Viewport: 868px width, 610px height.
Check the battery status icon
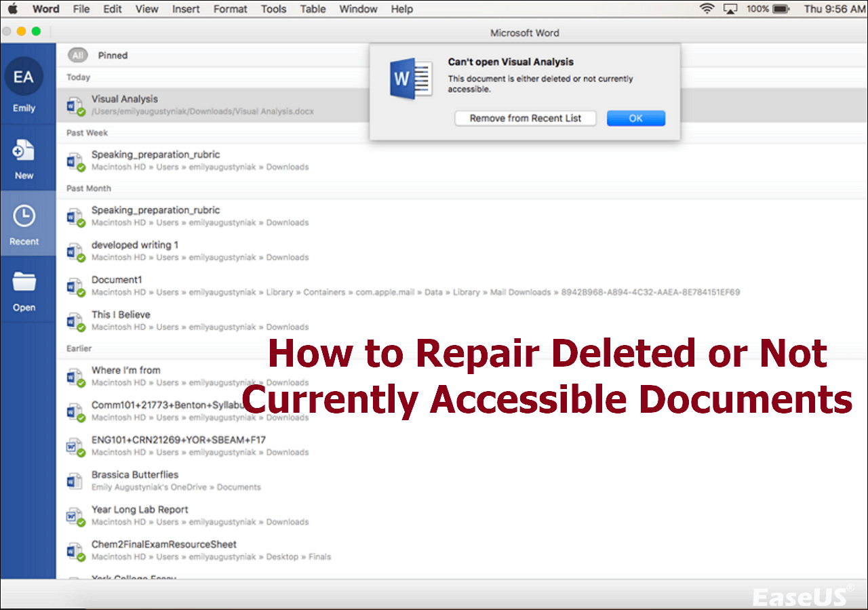pyautogui.click(x=781, y=9)
